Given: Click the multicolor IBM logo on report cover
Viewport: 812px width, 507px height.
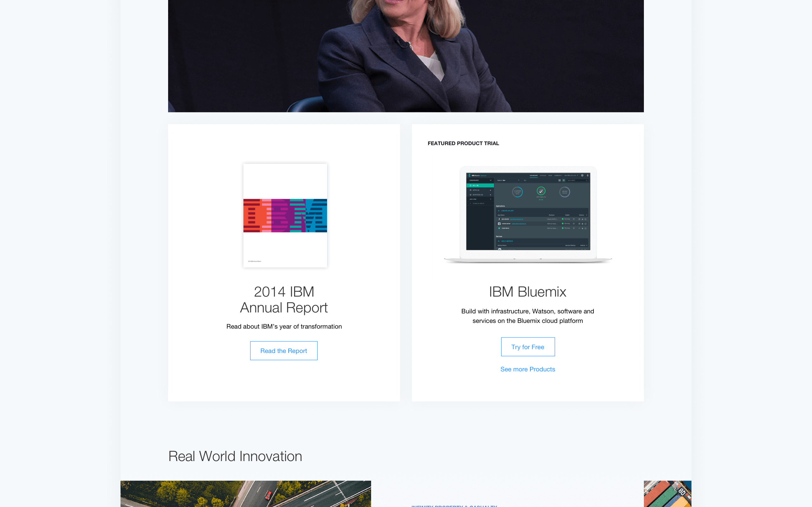Looking at the screenshot, I should click(285, 215).
